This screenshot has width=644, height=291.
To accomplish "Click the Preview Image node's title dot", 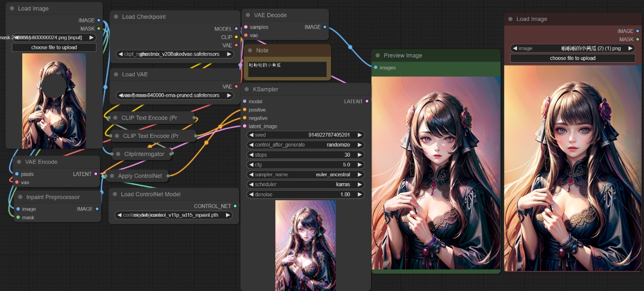I will 377,55.
